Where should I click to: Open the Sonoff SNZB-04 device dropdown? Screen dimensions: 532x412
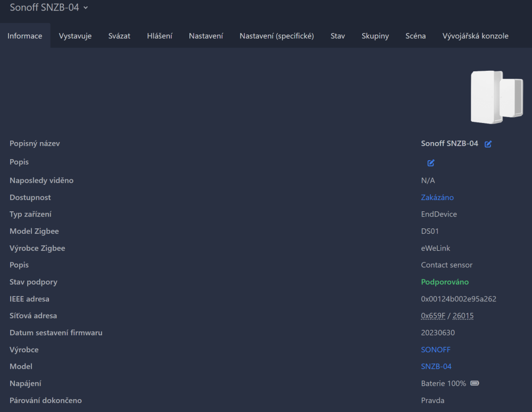click(49, 7)
